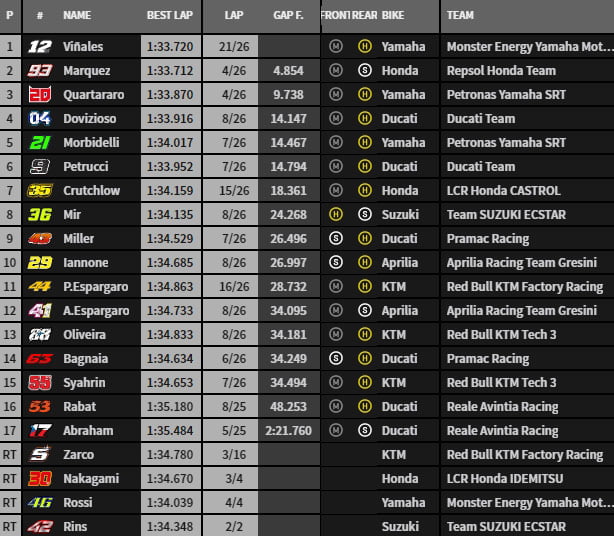The image size is (614, 536).
Task: Click the GAP F. column header
Action: point(289,16)
